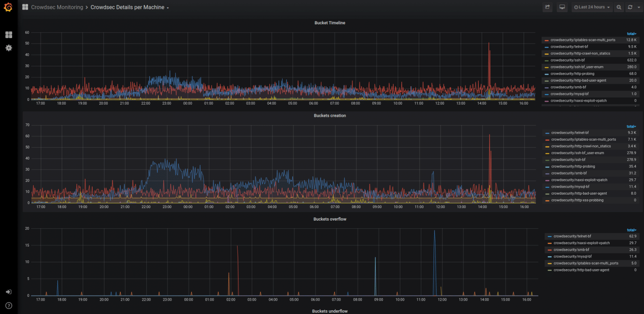
Task: Click the color marker beside crowdsecurity/naxsi-exploit-vpatch
Action: click(549, 243)
